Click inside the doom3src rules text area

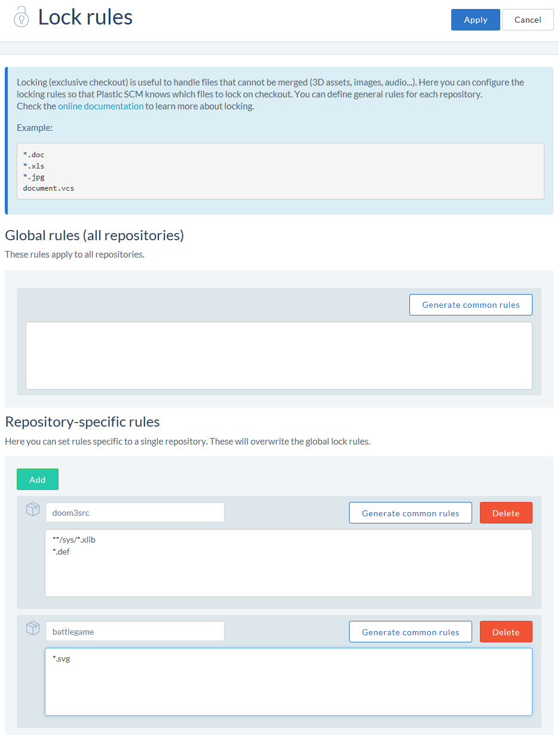click(289, 563)
